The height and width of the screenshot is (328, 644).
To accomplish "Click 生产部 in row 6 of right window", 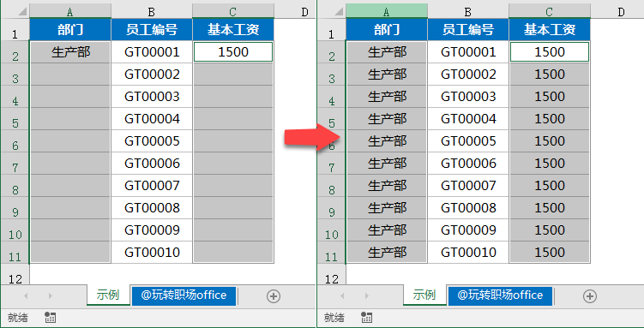I will coord(387,141).
